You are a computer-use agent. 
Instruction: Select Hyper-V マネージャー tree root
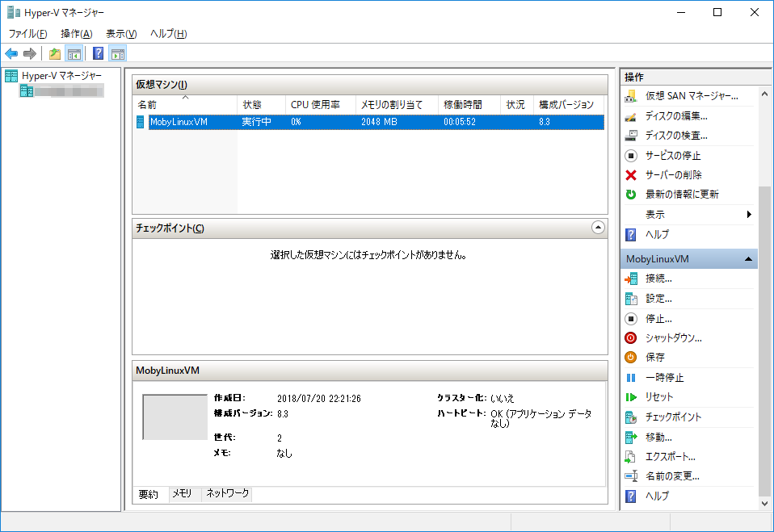tap(53, 76)
